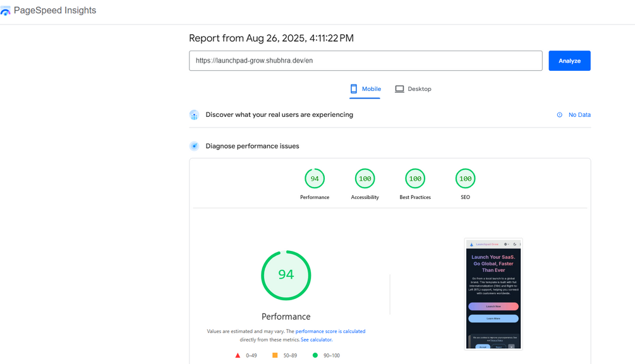The width and height of the screenshot is (635, 364).
Task: Select the 100 SEO score gauge
Action: [x=465, y=179]
